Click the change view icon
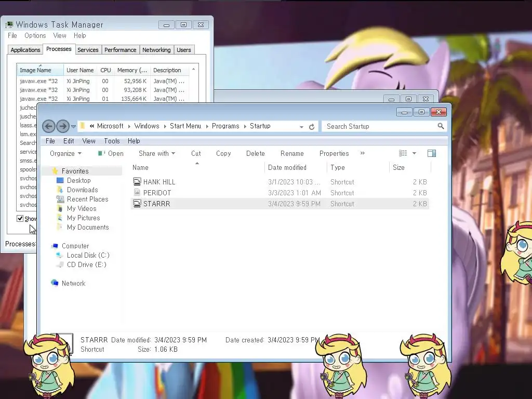 pyautogui.click(x=403, y=153)
